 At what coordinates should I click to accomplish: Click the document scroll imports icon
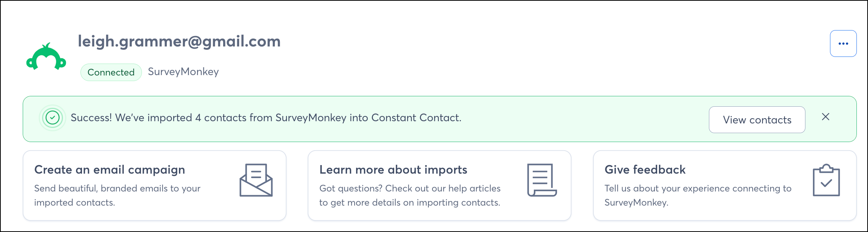(542, 180)
